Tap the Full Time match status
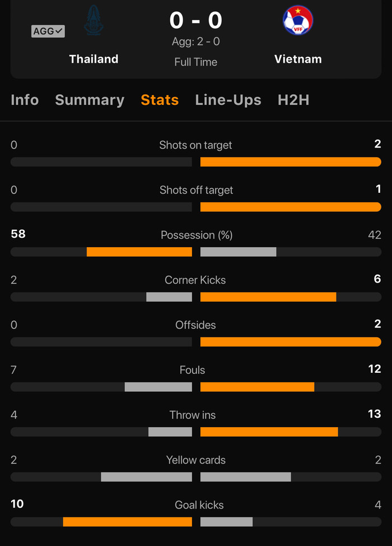This screenshot has width=392, height=546. pos(196,62)
